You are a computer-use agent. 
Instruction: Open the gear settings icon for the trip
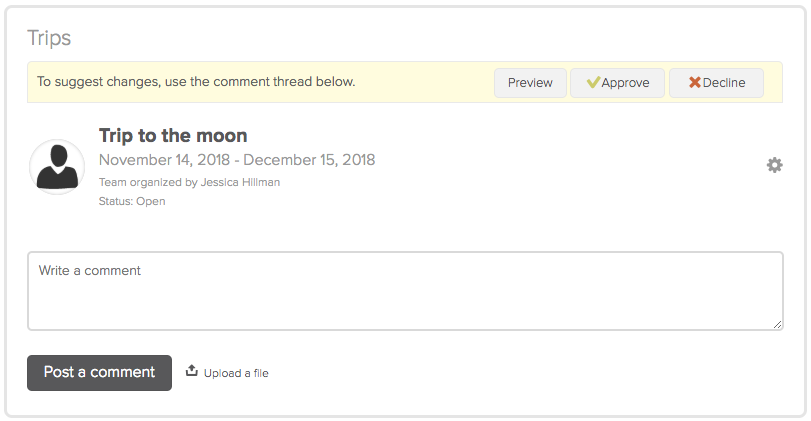click(774, 165)
